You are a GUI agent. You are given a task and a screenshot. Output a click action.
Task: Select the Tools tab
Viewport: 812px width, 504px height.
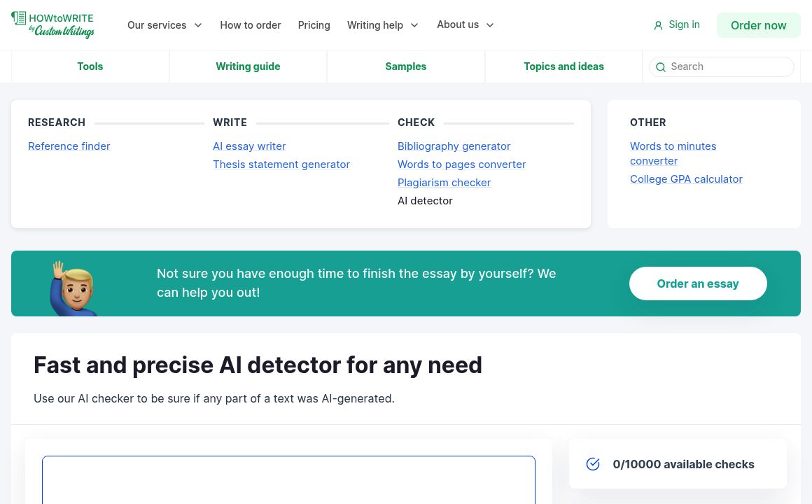coord(90,66)
